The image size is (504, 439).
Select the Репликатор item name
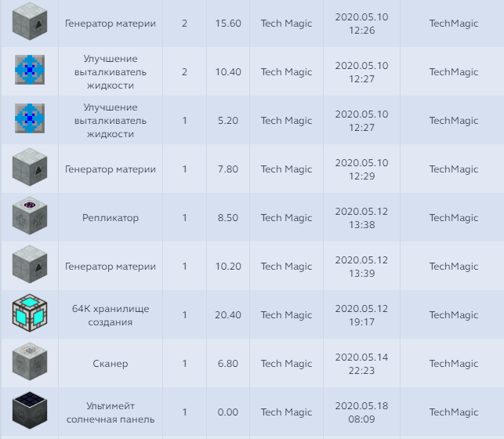tap(111, 218)
